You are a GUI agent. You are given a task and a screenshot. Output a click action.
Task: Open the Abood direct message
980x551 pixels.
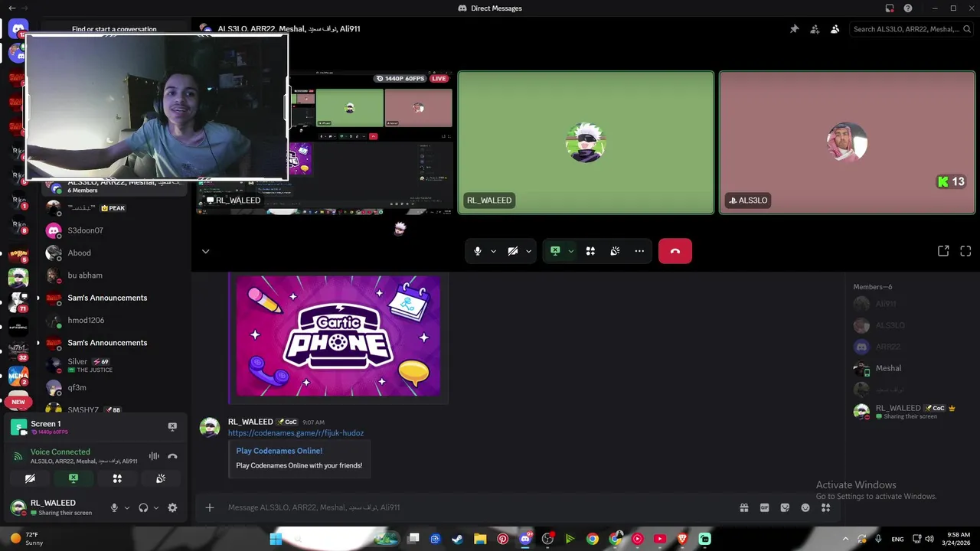click(x=115, y=253)
